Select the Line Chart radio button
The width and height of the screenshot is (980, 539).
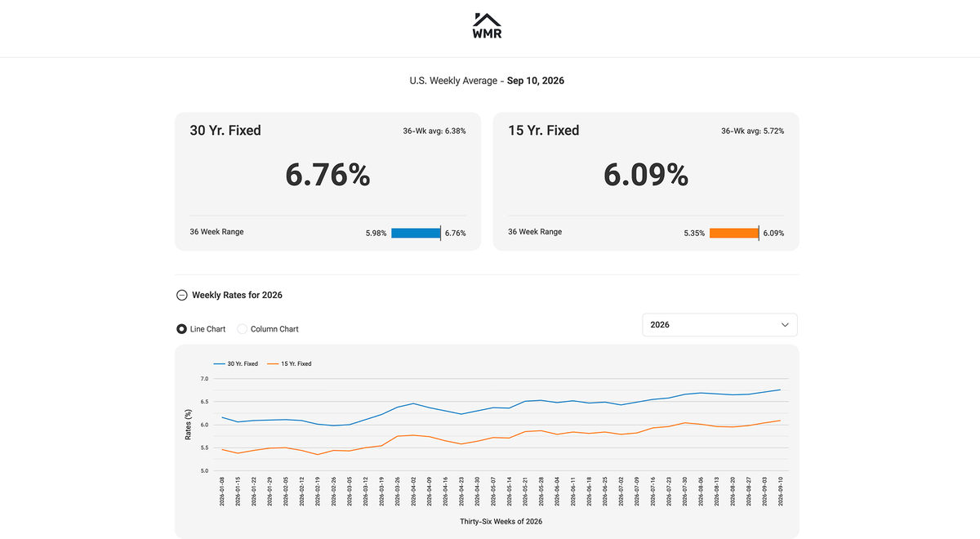181,329
